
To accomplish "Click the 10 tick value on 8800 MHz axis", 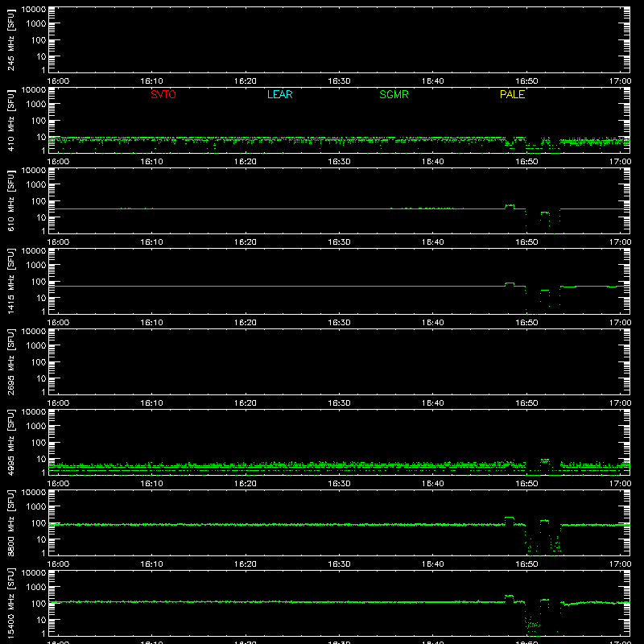I will 41,539.
